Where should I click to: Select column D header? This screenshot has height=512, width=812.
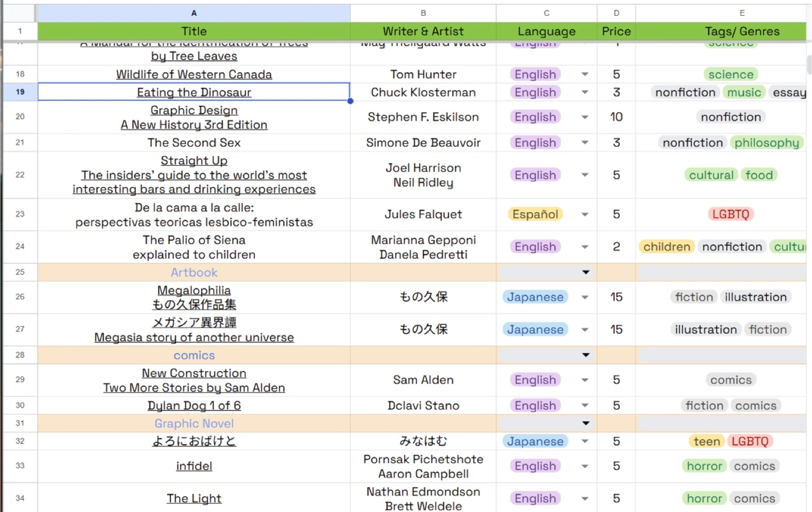click(x=616, y=13)
